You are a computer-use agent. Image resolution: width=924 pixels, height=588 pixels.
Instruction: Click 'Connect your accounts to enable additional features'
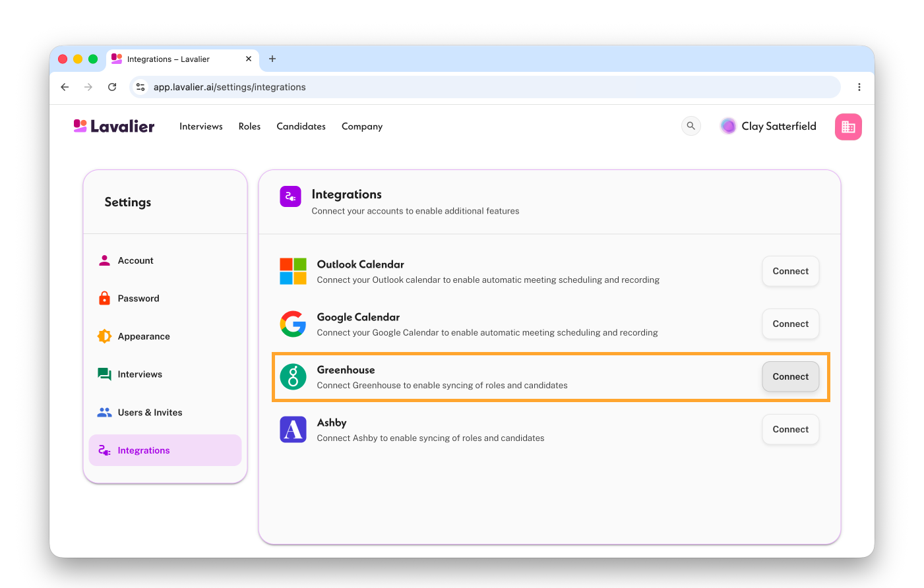416,211
